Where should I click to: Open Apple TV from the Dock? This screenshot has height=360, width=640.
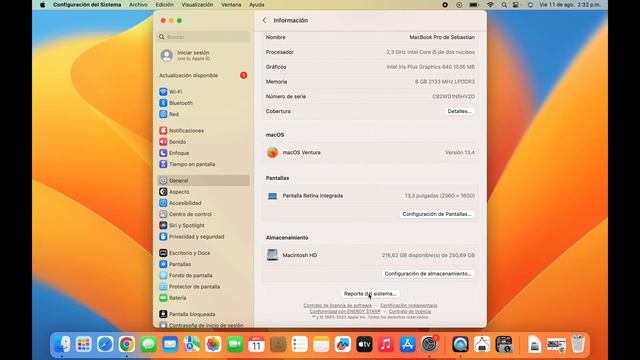(x=364, y=344)
